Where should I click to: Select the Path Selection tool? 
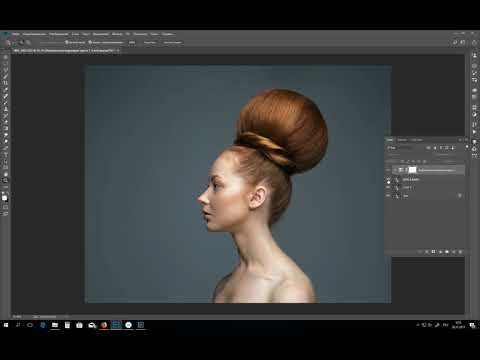pyautogui.click(x=6, y=161)
